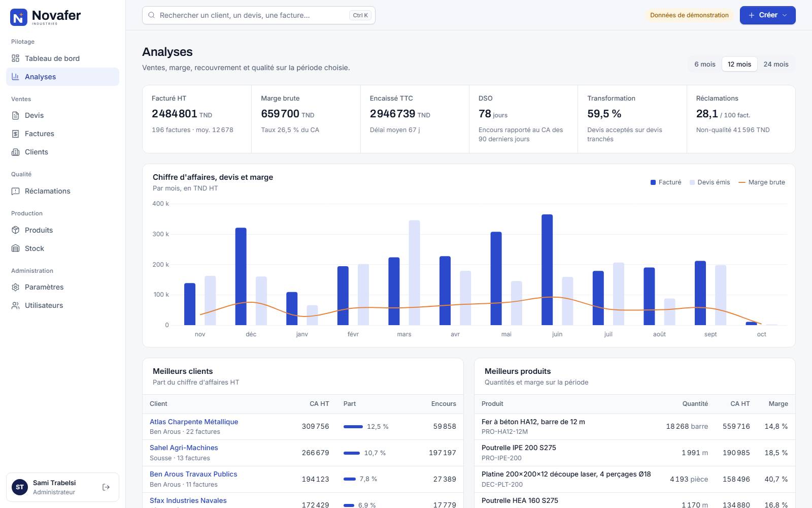
Task: Open Sfax Industries Navales client
Action: point(188,500)
